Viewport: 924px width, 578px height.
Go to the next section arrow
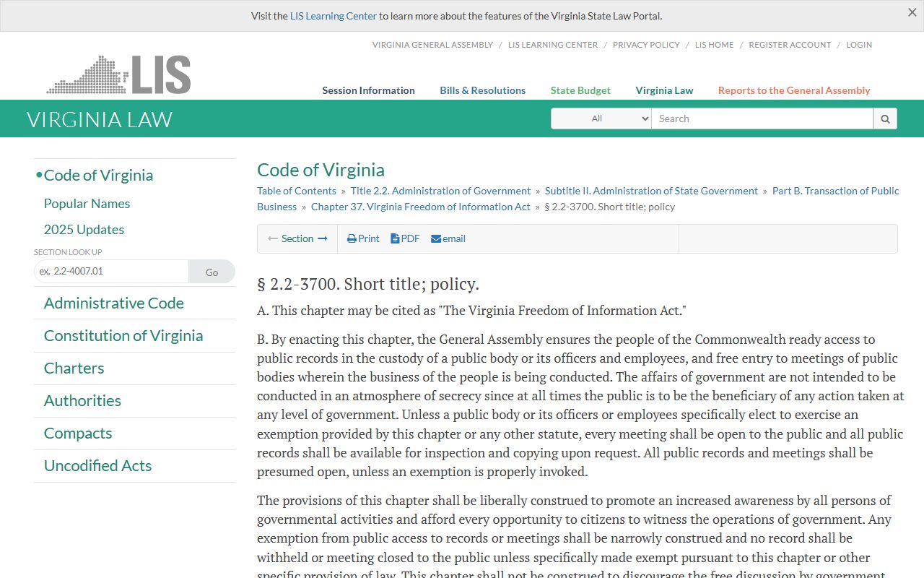(323, 238)
